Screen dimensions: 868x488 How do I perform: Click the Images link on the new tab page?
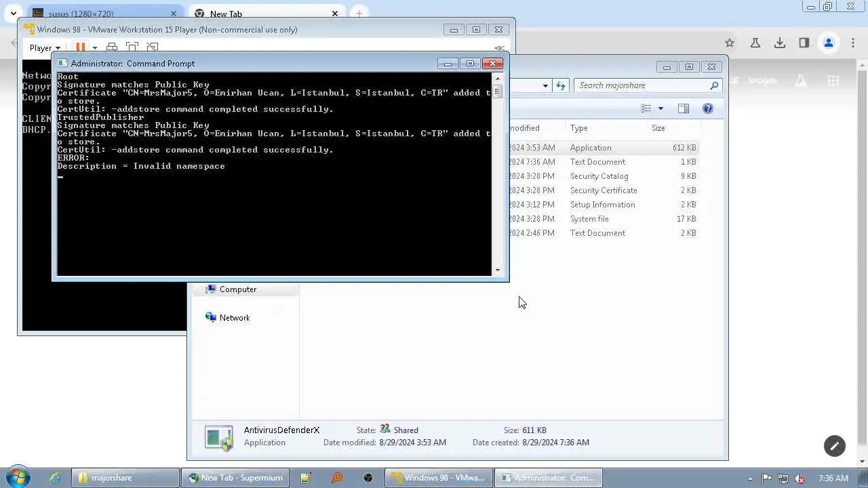tap(762, 81)
